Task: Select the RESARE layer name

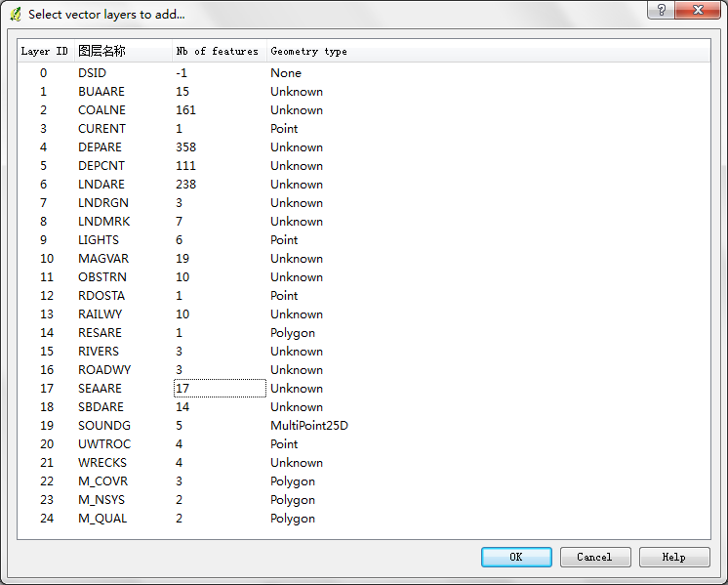Action: (100, 333)
